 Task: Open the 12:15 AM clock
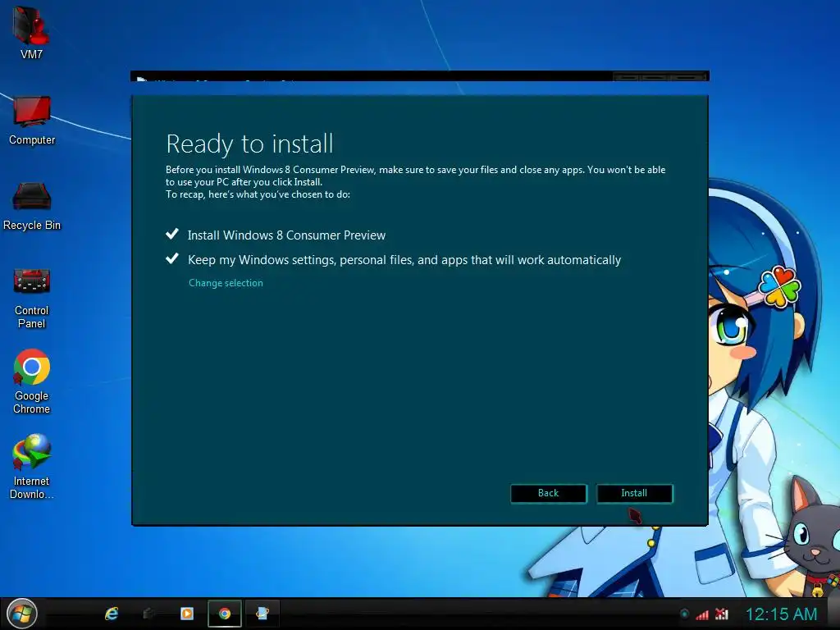[x=782, y=614]
